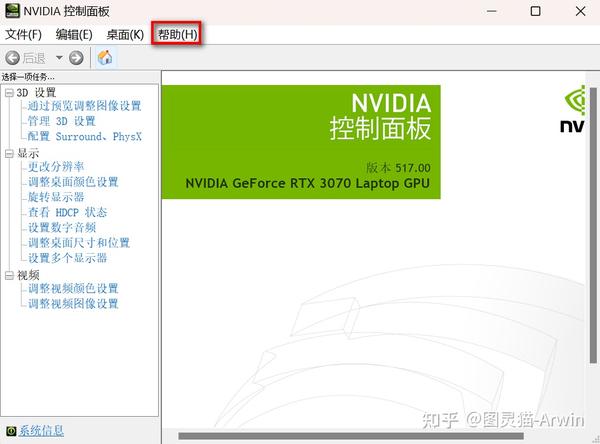Open 调整桌面颜色设置
The height and width of the screenshot is (444, 600).
[73, 182]
